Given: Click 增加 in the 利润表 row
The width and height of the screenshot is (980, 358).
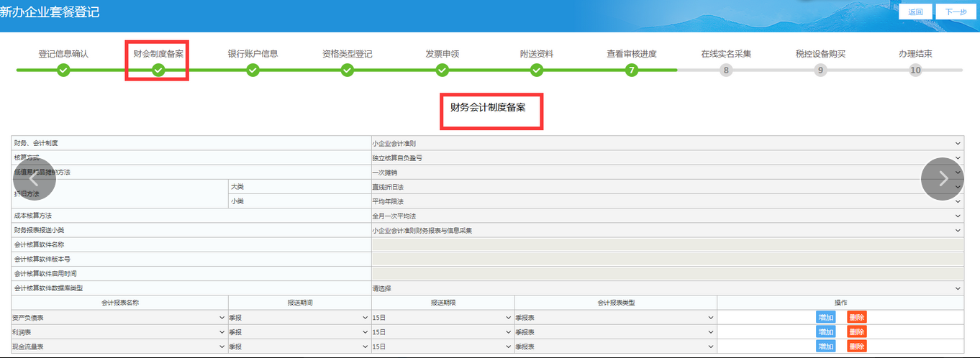Looking at the screenshot, I should (x=825, y=331).
